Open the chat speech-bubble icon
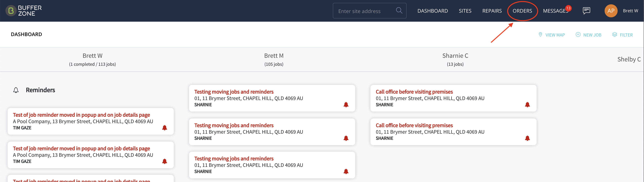 pos(586,11)
